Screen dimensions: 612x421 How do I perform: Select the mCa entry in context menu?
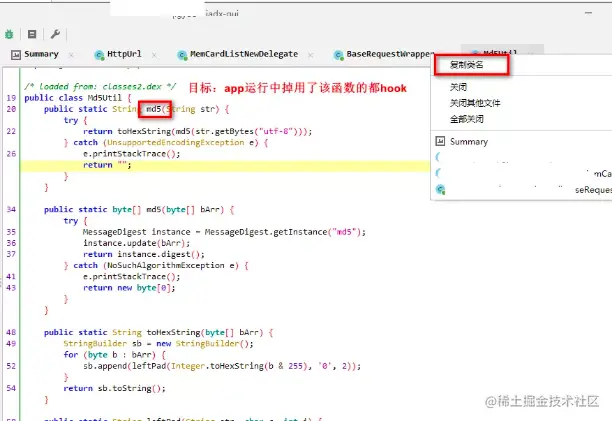(x=603, y=174)
